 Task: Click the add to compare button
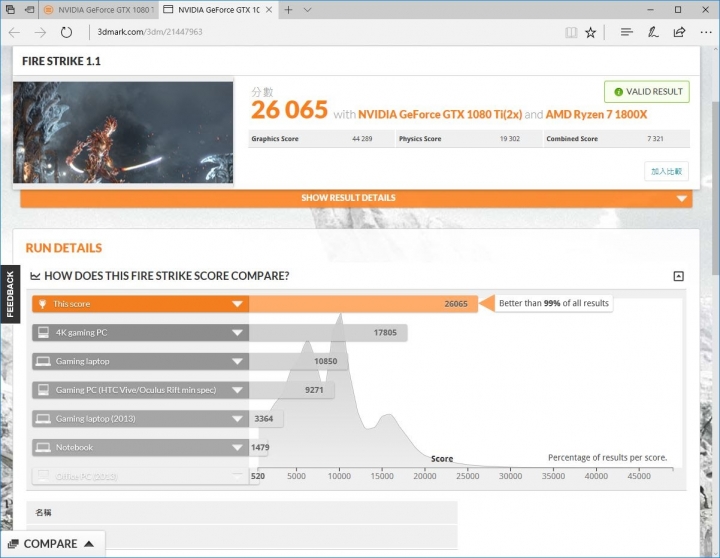click(x=666, y=171)
